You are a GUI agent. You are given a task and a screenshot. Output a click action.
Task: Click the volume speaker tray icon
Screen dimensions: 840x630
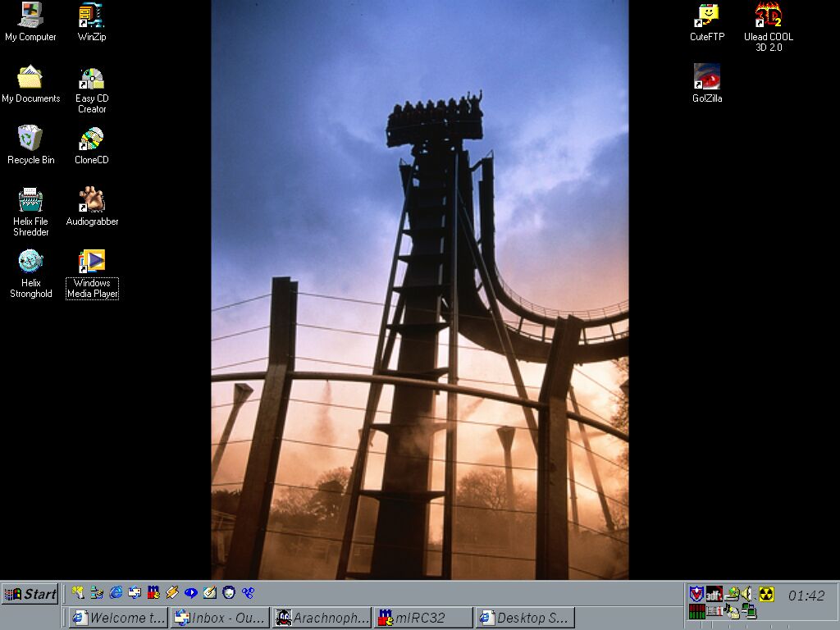pos(746,593)
